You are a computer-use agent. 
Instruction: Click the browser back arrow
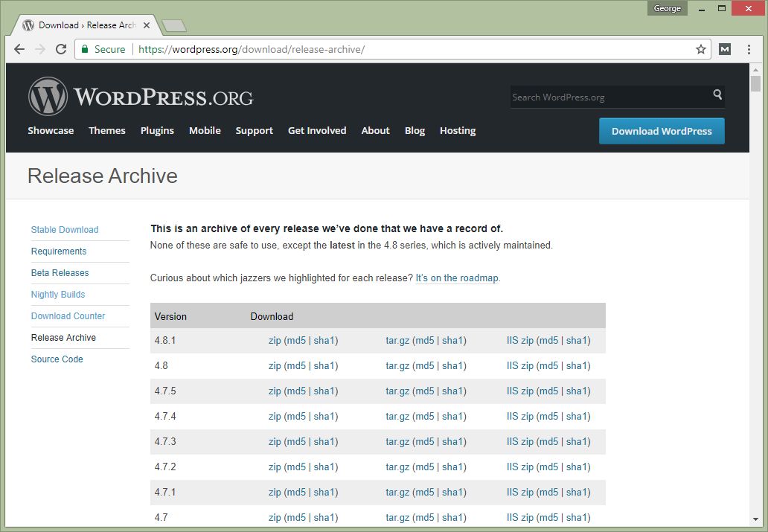19,49
